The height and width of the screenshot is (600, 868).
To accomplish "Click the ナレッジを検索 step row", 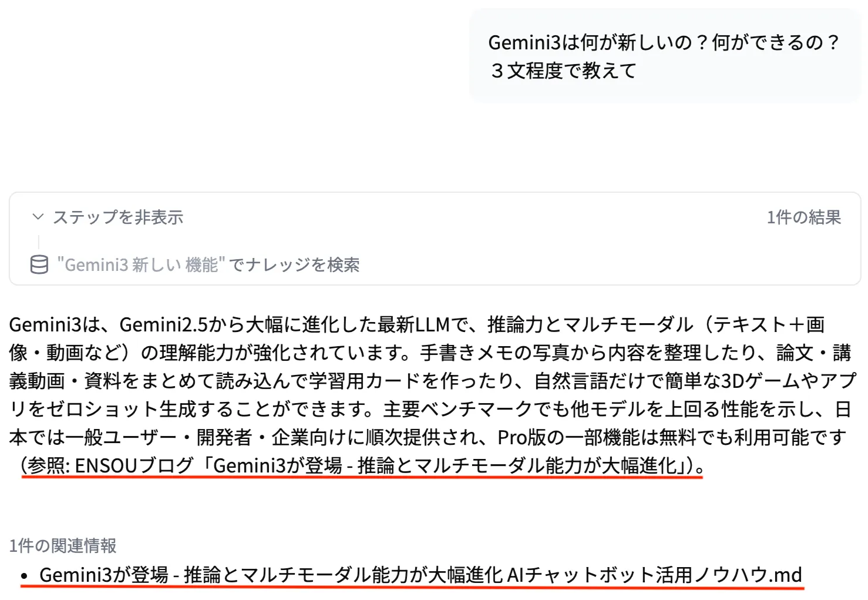I will tap(208, 265).
